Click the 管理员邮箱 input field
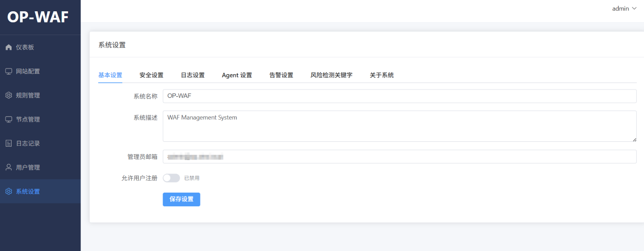Viewport: 644px width, 251px height. (399, 157)
